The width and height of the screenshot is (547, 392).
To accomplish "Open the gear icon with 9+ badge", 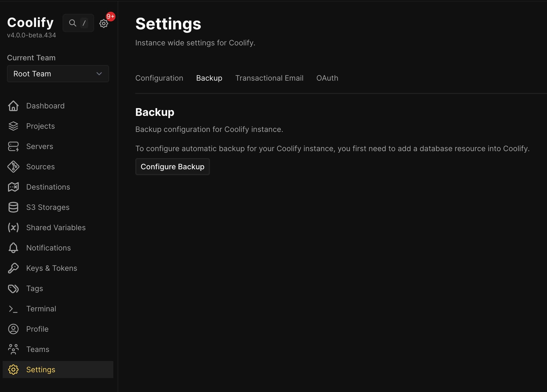I will [104, 23].
